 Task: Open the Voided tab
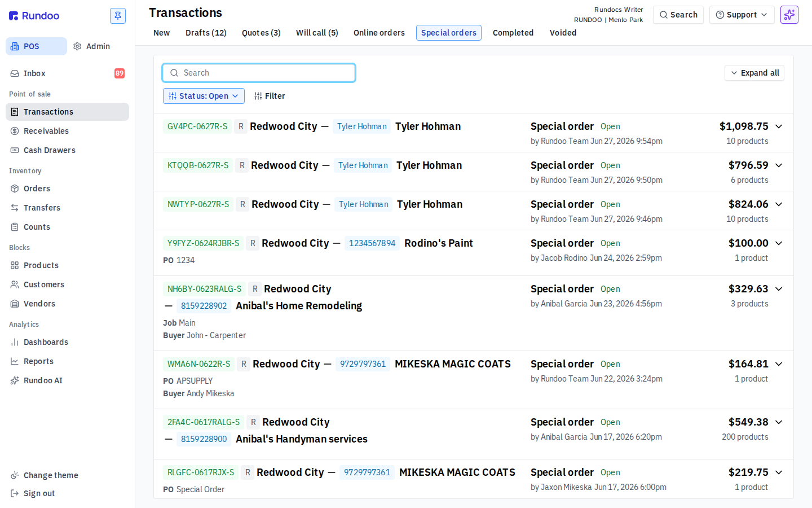click(x=563, y=33)
